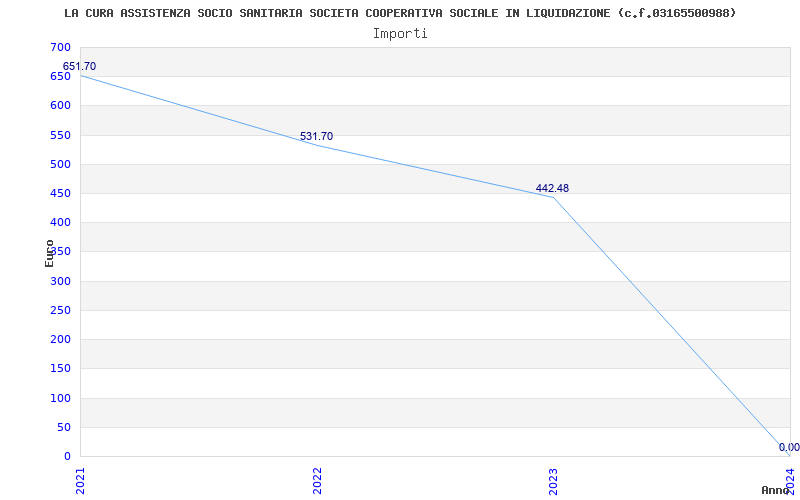Click the 500 y-axis tick label

tap(60, 164)
